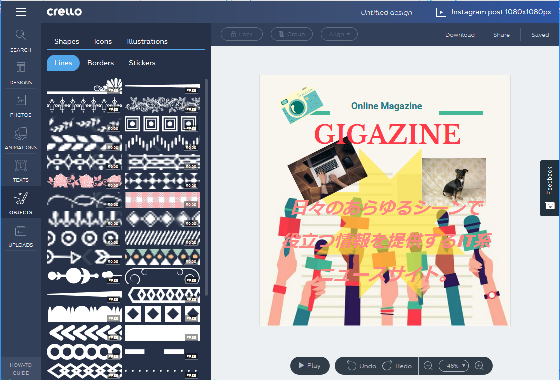Select the camera illustration on canvas
This screenshot has width=560, height=380.
(301, 105)
